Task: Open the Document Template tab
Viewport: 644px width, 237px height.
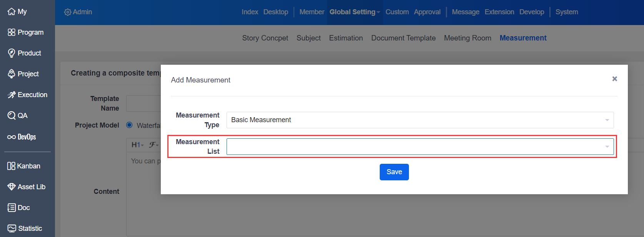Action: pos(403,38)
